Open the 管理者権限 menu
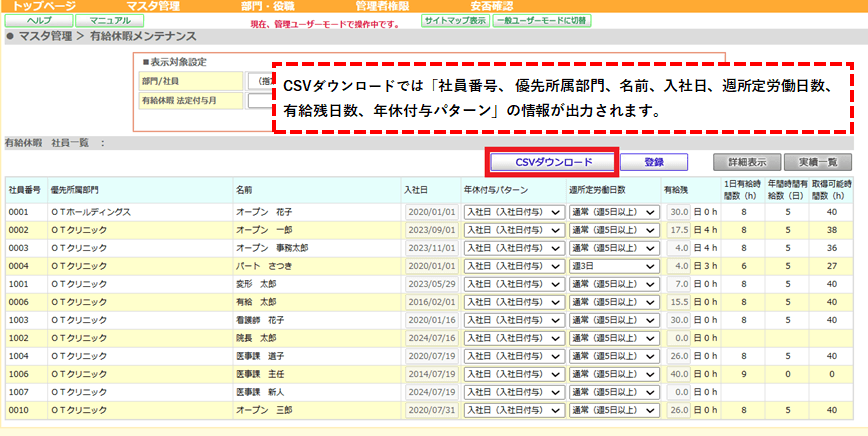The image size is (868, 436). point(382,6)
